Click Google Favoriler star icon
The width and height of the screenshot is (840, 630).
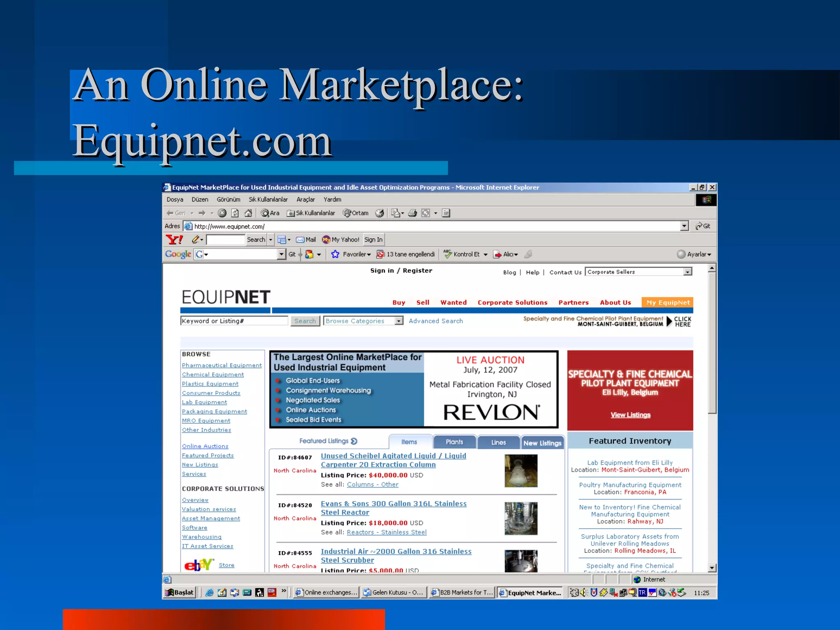pos(335,254)
